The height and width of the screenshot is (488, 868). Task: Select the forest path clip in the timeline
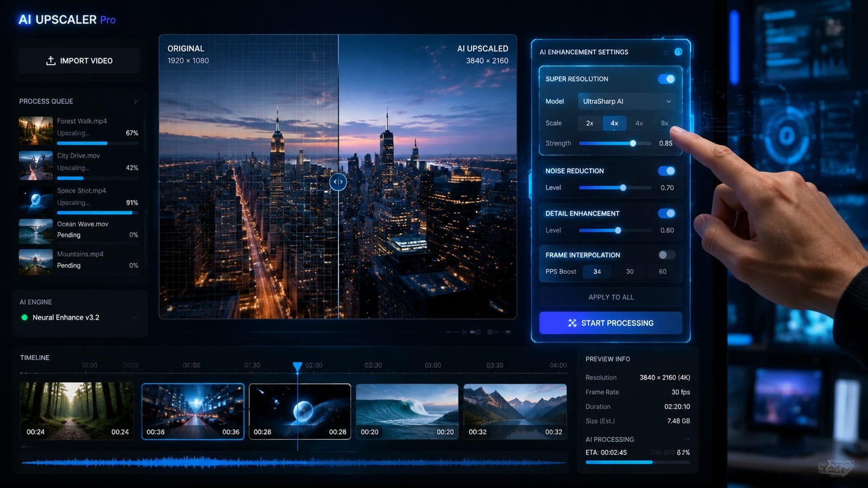(77, 410)
